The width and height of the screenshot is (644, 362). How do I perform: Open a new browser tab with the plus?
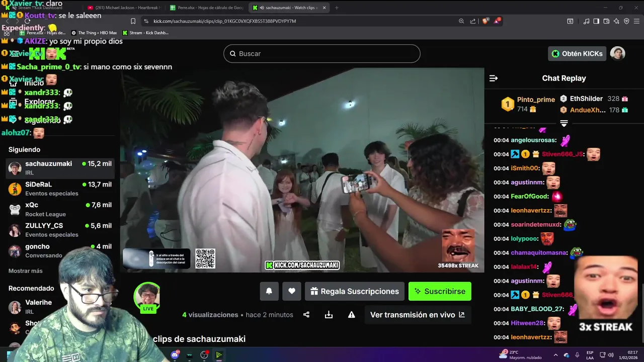pos(337,8)
